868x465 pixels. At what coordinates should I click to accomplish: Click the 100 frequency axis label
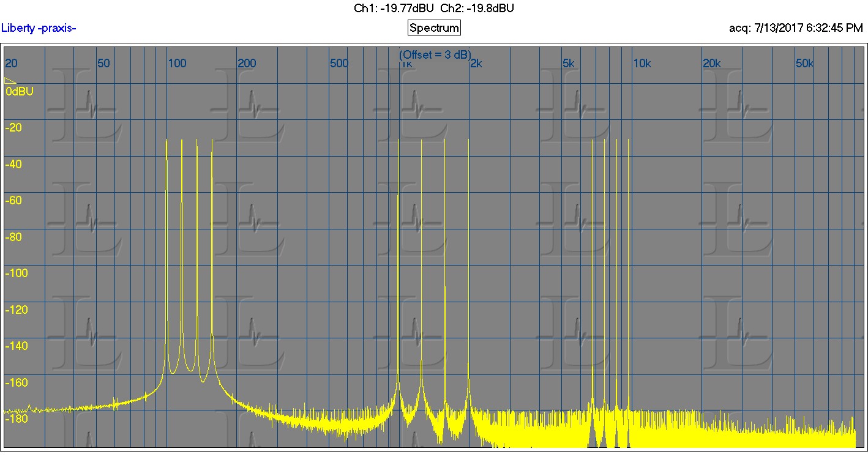click(x=178, y=63)
